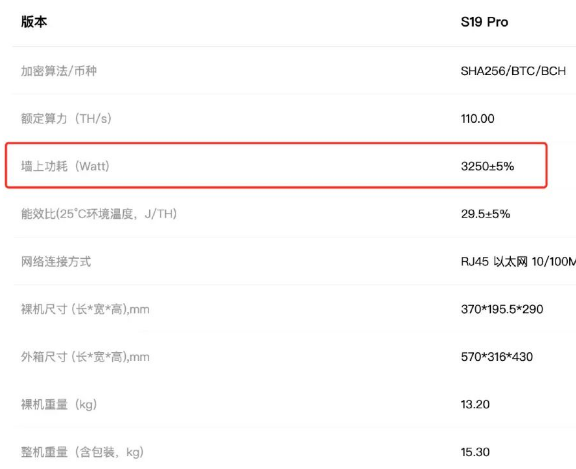The image size is (576, 469).
Task: Select the 13.20 weight value
Action: (x=475, y=404)
